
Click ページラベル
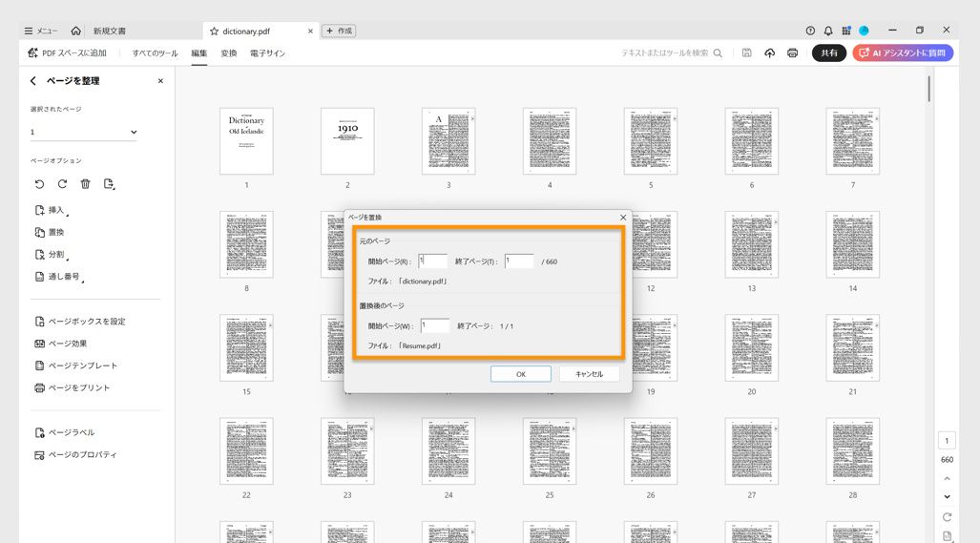click(64, 432)
